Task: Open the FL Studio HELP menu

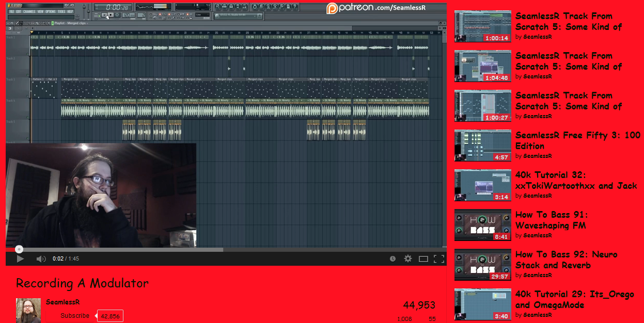Action: (x=70, y=11)
